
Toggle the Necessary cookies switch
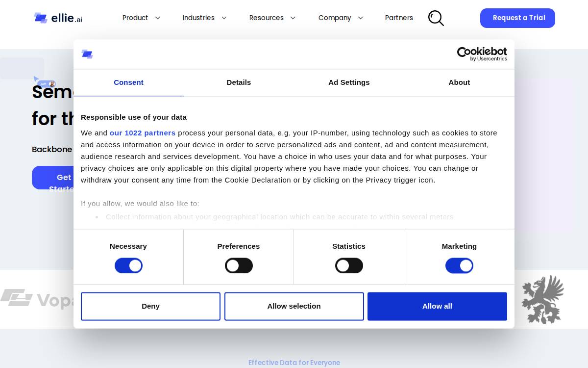(128, 266)
